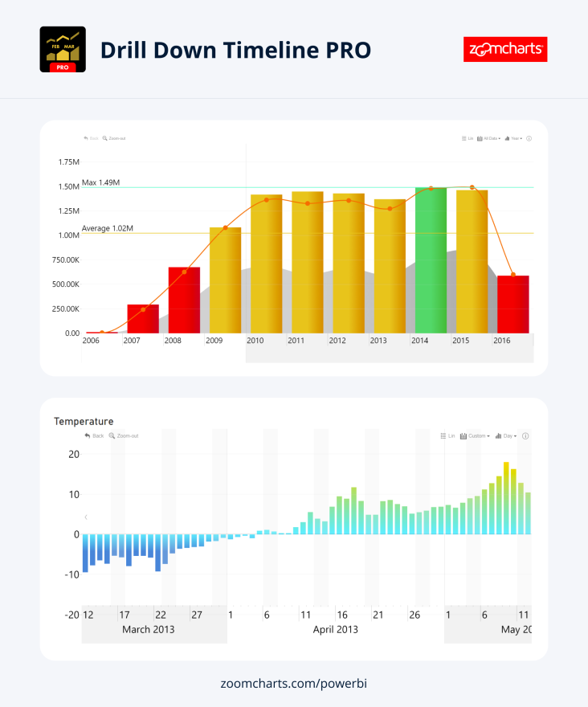Viewport: 588px width, 707px height.
Task: Select the 2015 bar
Action: [472, 262]
